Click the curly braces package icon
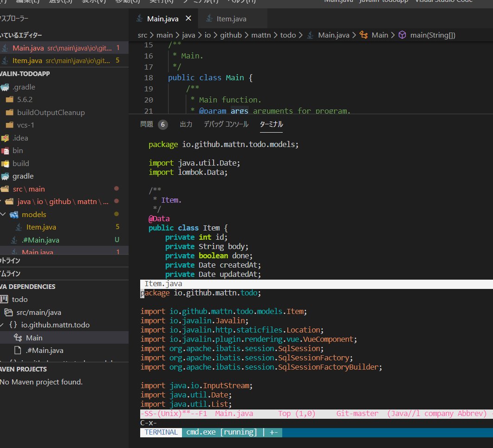The width and height of the screenshot is (493, 448). 13,325
